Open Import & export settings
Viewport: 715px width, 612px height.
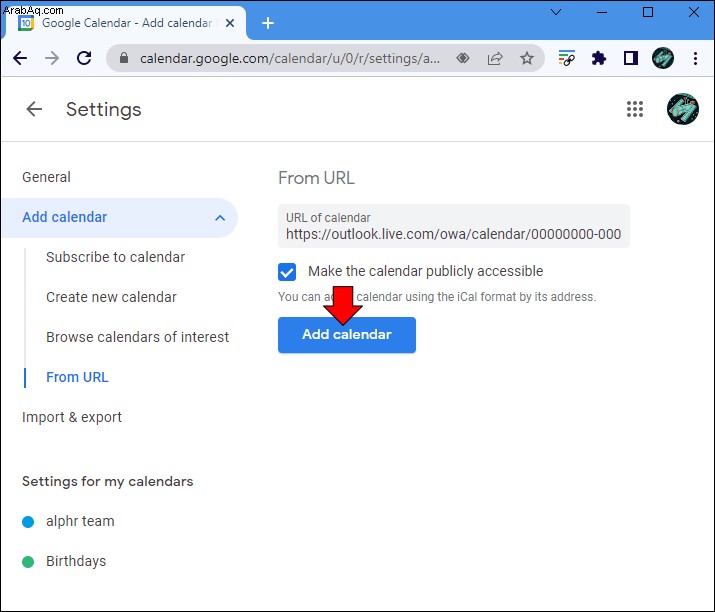tap(72, 417)
